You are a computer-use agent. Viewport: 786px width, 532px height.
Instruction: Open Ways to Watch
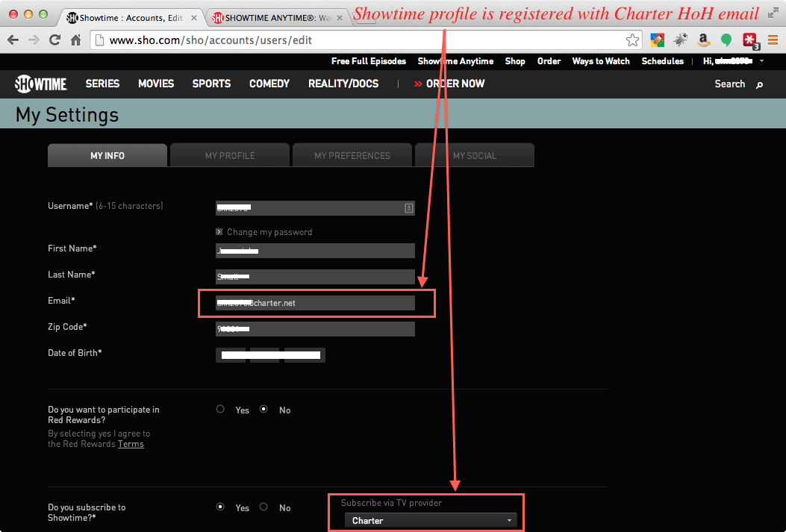(x=601, y=61)
